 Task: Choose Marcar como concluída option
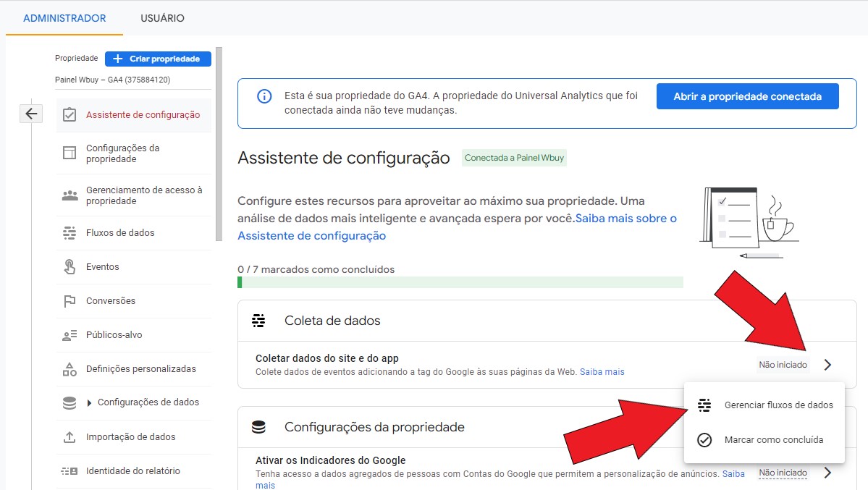tap(773, 440)
